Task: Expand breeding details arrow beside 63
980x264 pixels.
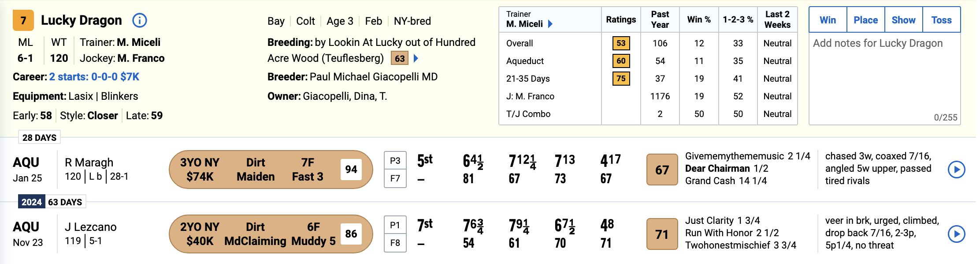Action: (x=416, y=58)
